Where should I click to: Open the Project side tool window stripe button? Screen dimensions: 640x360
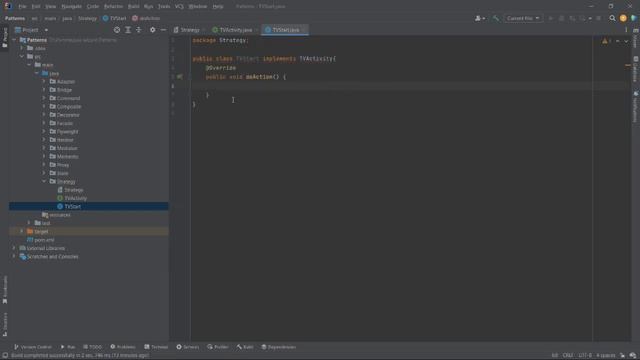(5, 38)
